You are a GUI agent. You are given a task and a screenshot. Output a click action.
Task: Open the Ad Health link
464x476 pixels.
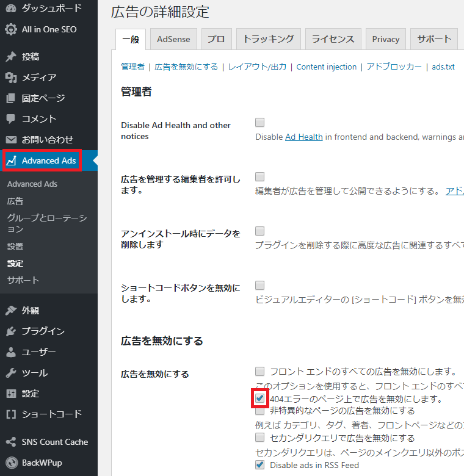(x=303, y=137)
